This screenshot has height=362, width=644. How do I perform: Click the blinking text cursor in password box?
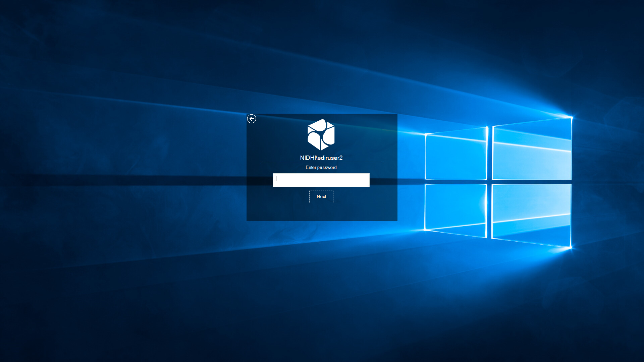tap(276, 179)
